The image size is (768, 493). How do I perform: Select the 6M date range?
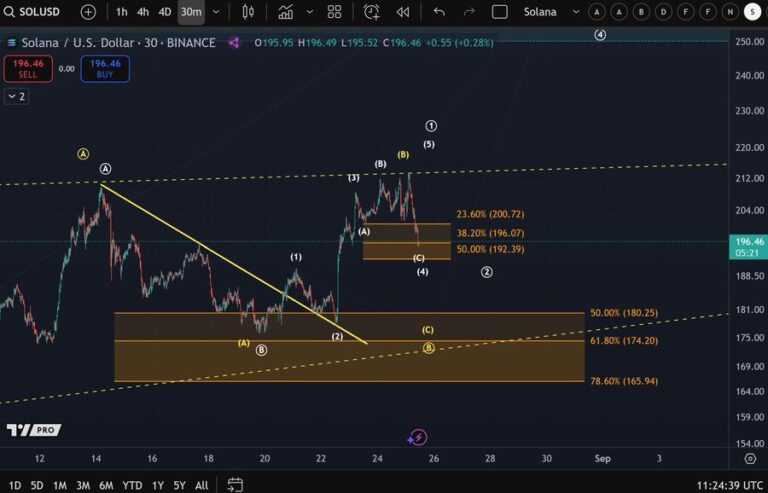click(x=105, y=485)
